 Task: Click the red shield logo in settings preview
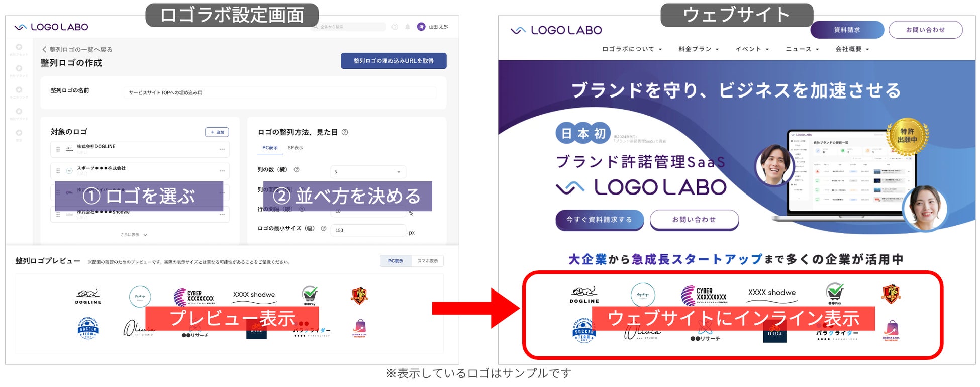coord(359,296)
